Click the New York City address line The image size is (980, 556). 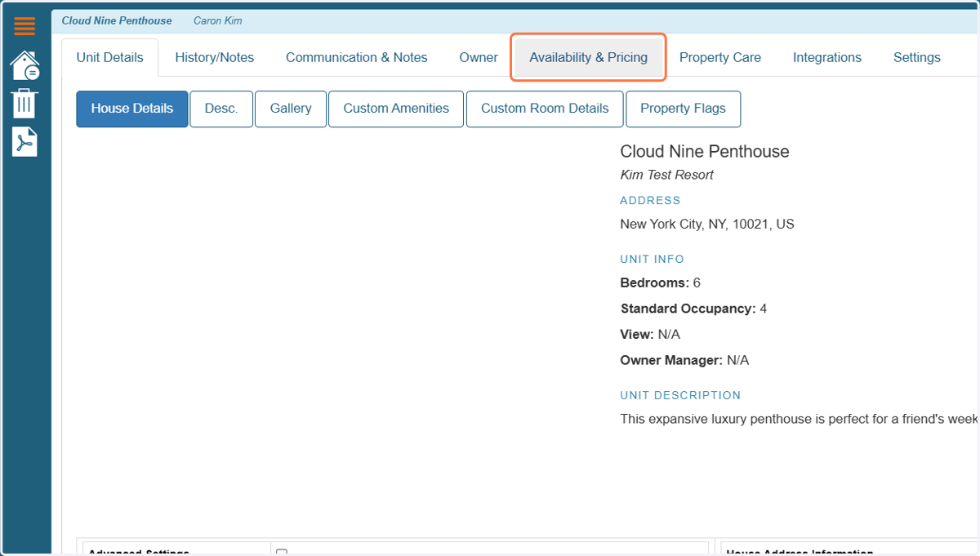pos(707,224)
